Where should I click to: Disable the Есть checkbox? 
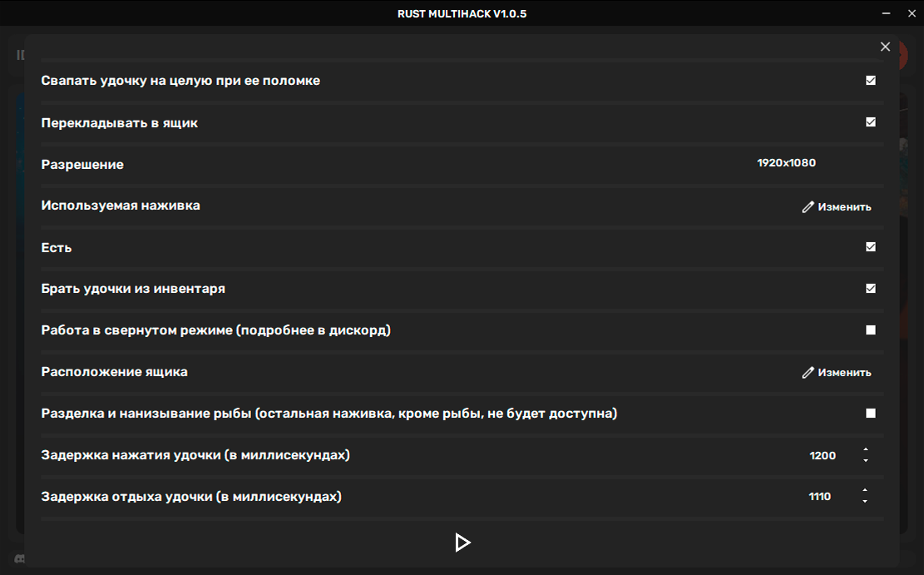(871, 247)
